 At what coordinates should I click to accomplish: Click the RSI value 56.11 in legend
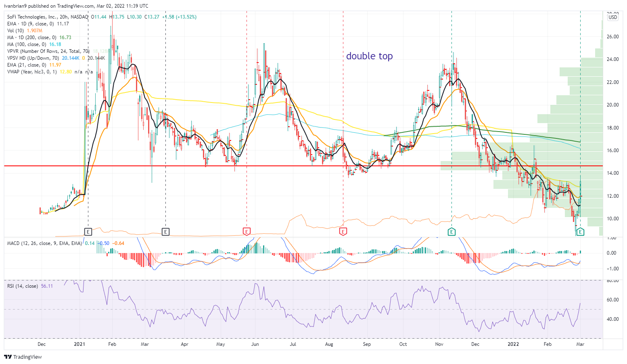[47, 286]
